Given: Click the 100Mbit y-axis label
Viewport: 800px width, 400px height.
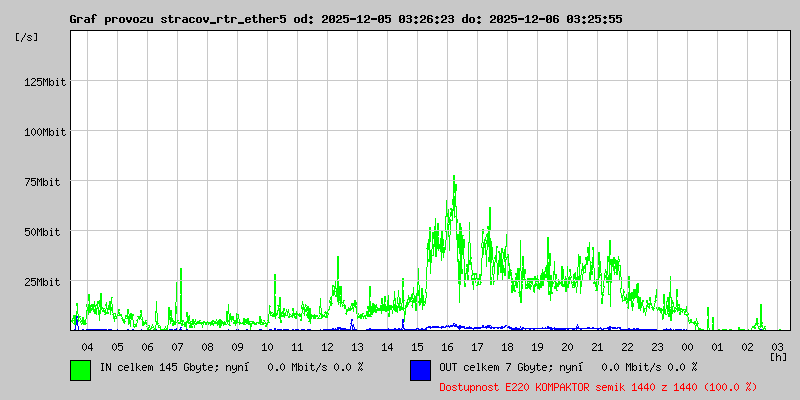Looking at the screenshot, I should (45, 132).
